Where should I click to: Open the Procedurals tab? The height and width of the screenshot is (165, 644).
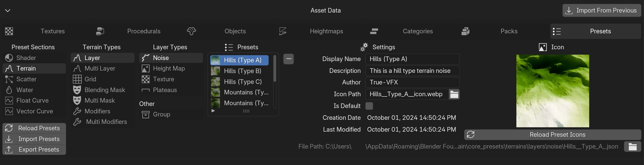click(x=144, y=31)
